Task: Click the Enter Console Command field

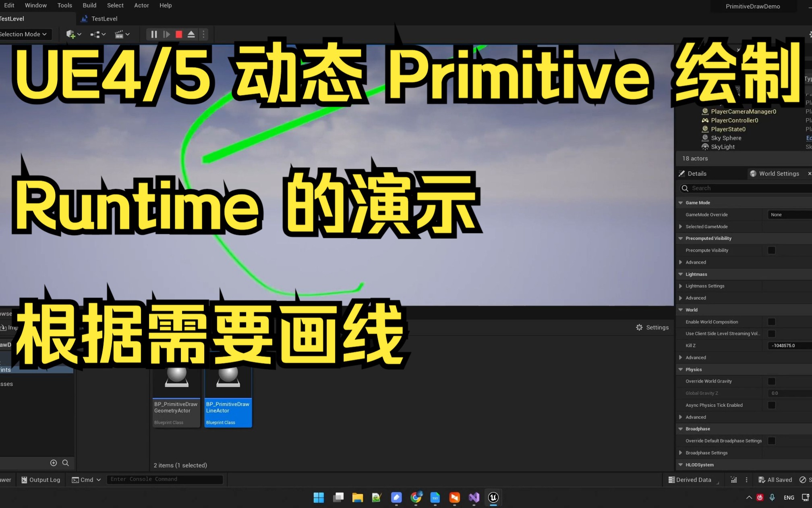Action: [165, 479]
